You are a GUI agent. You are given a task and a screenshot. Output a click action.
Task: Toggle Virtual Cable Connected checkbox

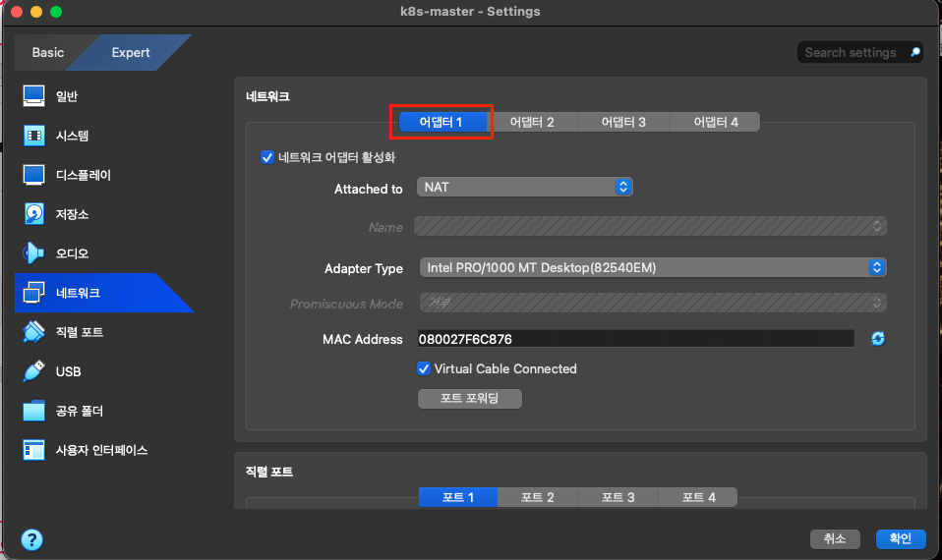[x=424, y=368]
